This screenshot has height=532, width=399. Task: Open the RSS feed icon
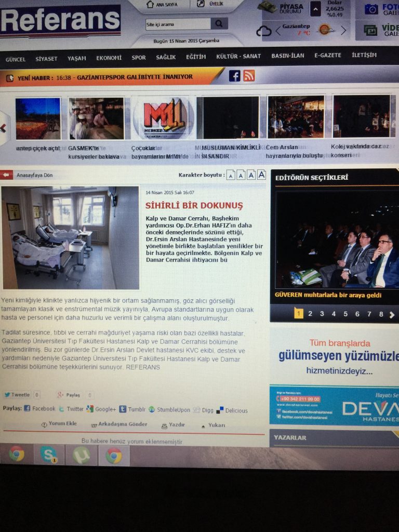tap(249, 76)
